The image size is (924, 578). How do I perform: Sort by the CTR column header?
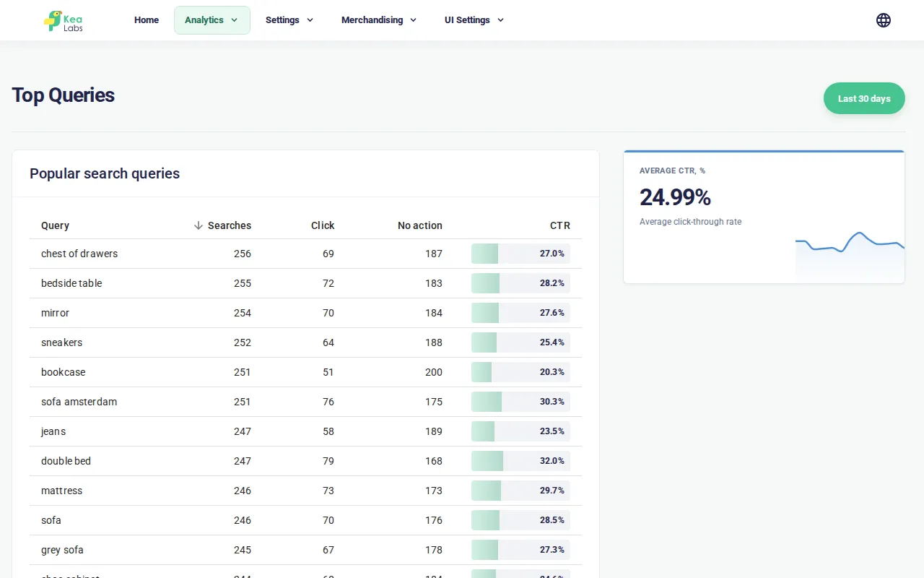tap(560, 225)
